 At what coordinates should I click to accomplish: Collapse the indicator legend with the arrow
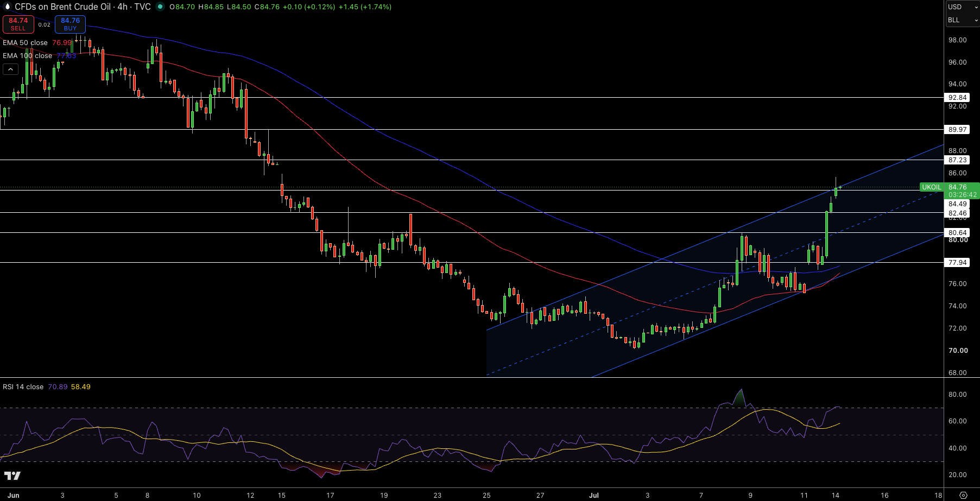click(10, 69)
